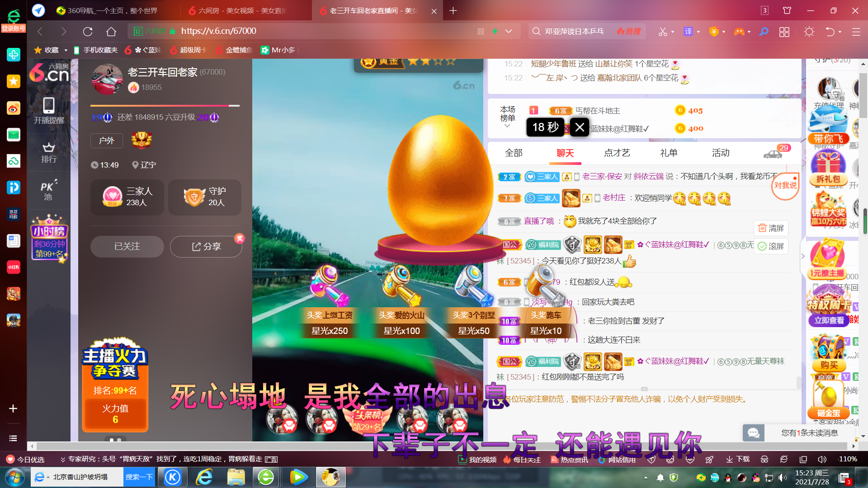Click the plus add icon in sidebar

[13, 408]
